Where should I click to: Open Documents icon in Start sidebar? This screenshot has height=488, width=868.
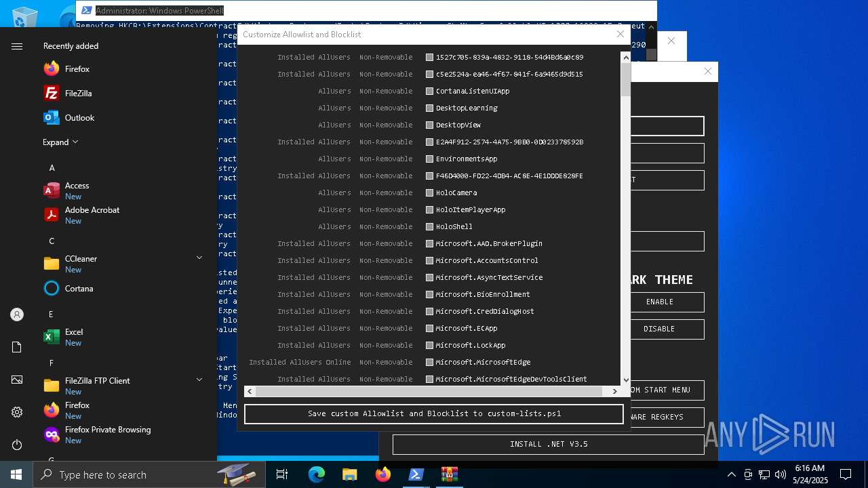(17, 347)
